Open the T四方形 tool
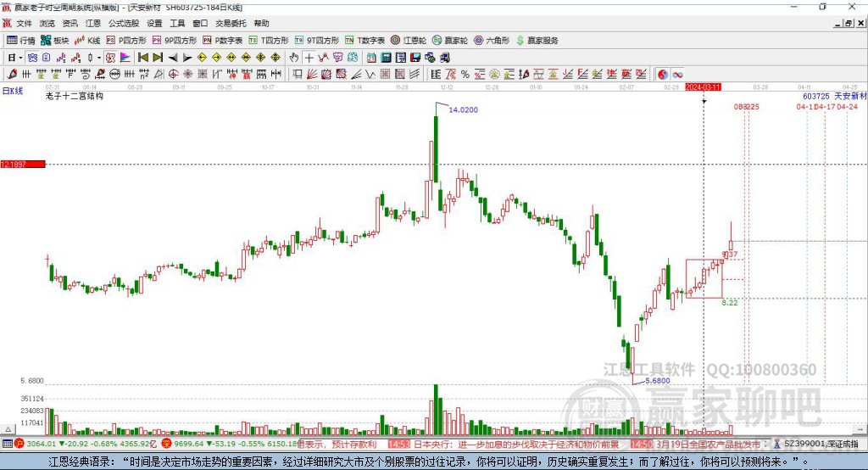This screenshot has height=470, width=868. pyautogui.click(x=269, y=41)
